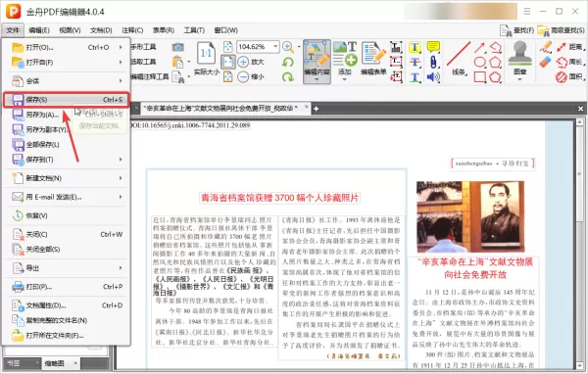Open the hamburger menu in the title bar
The image size is (588, 374).
click(x=527, y=12)
